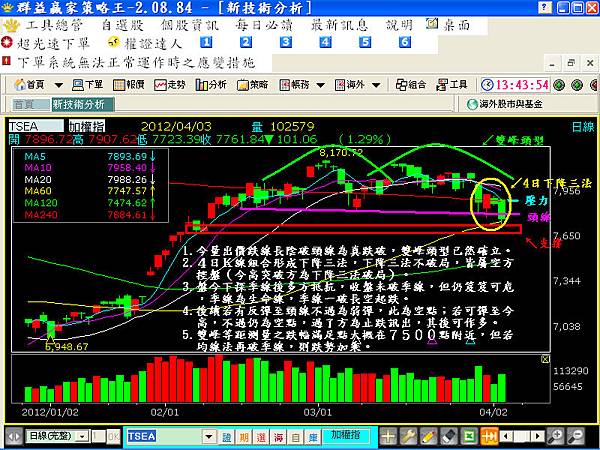Image resolution: width=600 pixels, height=450 pixels.
Task: Click second green status light after clock
Action: (577, 85)
